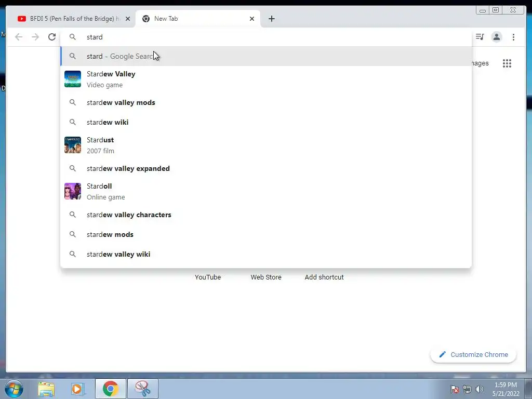The height and width of the screenshot is (399, 532).
Task: Pick 'stardew valley expanded' suggestion
Action: (266, 169)
